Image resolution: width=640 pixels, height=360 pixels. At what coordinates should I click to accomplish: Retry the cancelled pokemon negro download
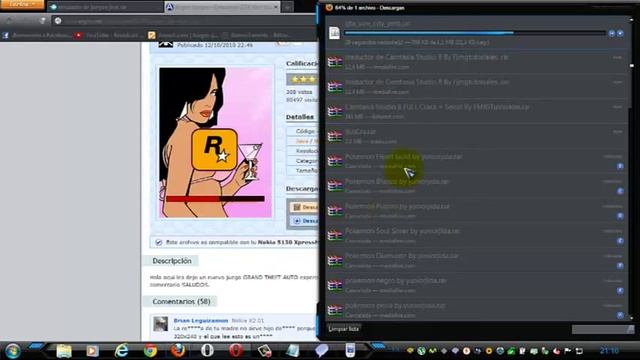point(620,291)
